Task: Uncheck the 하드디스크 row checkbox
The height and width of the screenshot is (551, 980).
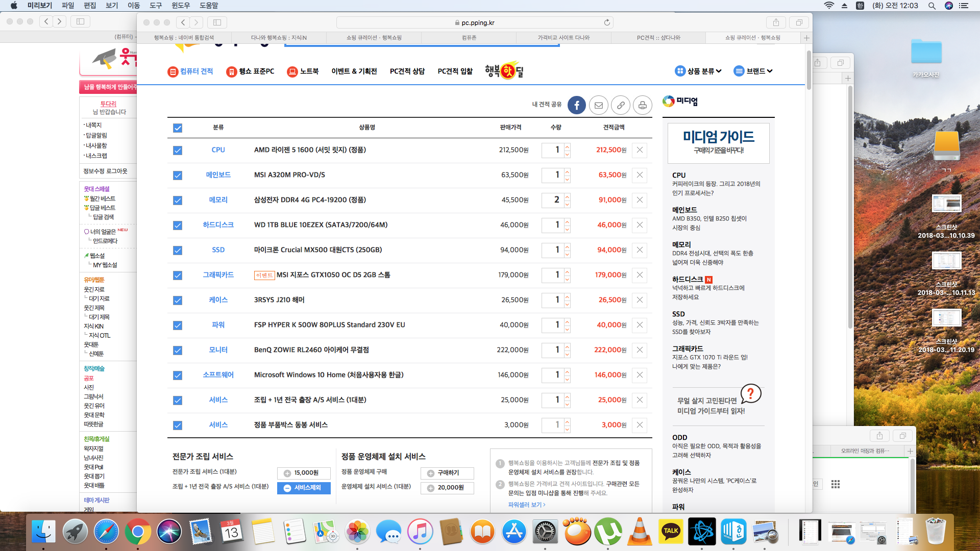Action: 178,226
